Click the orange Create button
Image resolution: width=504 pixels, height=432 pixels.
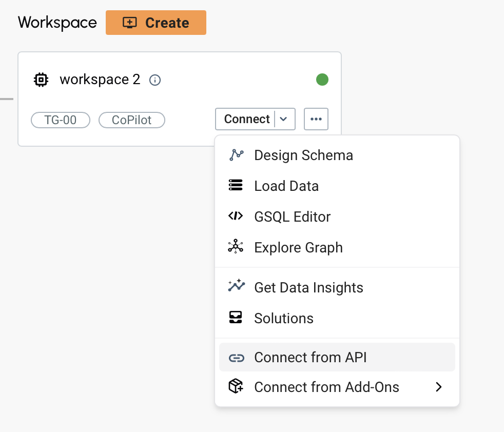pos(156,23)
